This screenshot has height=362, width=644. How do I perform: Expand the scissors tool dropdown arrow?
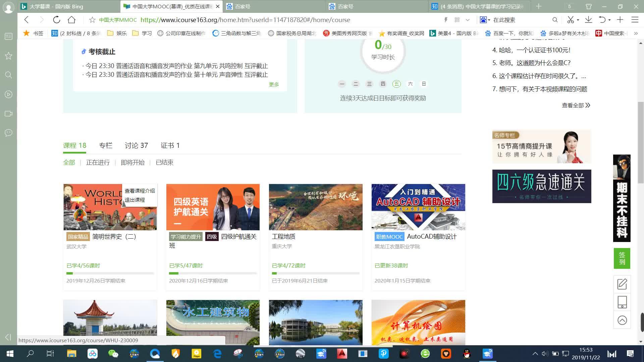[578, 20]
